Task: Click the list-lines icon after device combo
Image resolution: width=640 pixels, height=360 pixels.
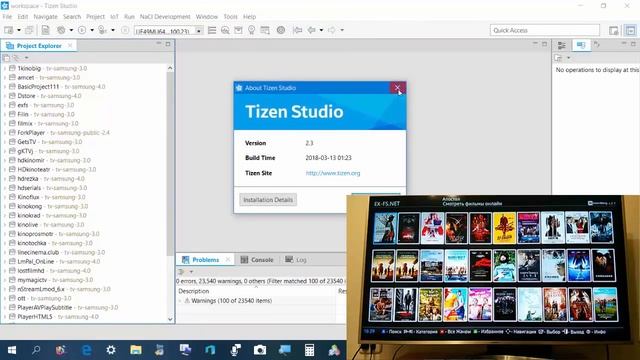Action: pos(212,30)
